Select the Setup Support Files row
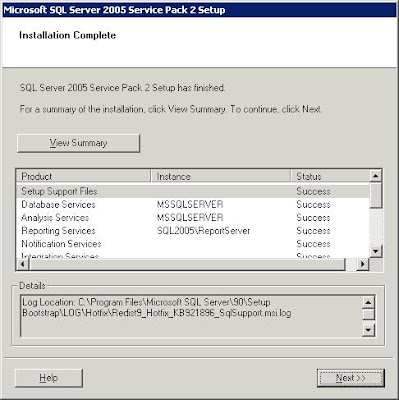Image resolution: width=399 pixels, height=400 pixels. coord(193,191)
